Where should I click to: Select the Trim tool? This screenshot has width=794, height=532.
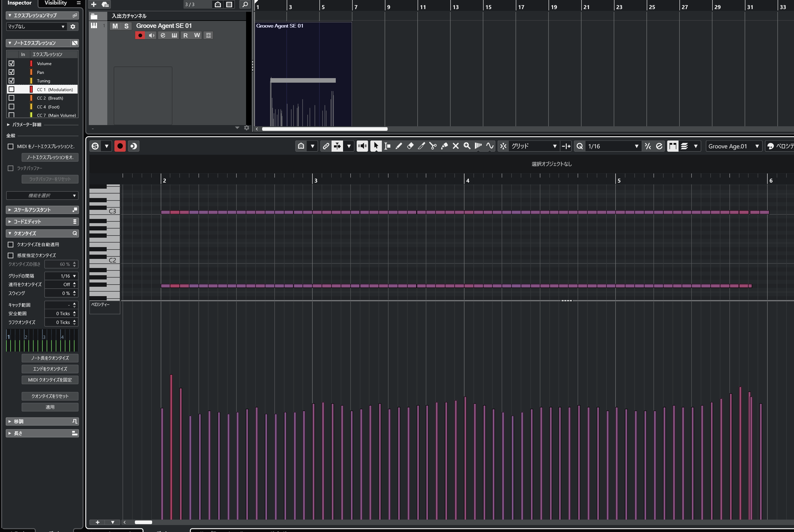(422, 146)
